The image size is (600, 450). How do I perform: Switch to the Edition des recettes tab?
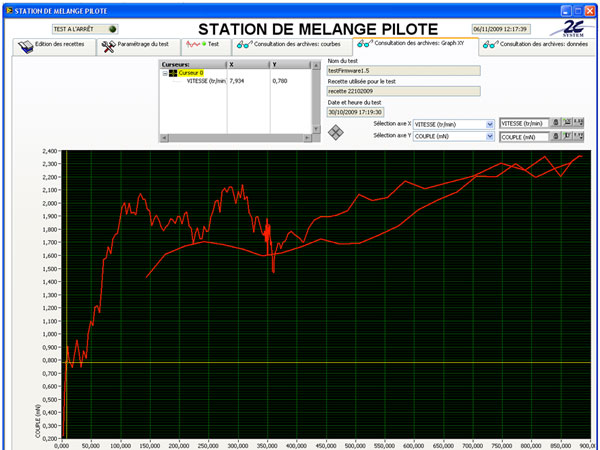tap(54, 46)
